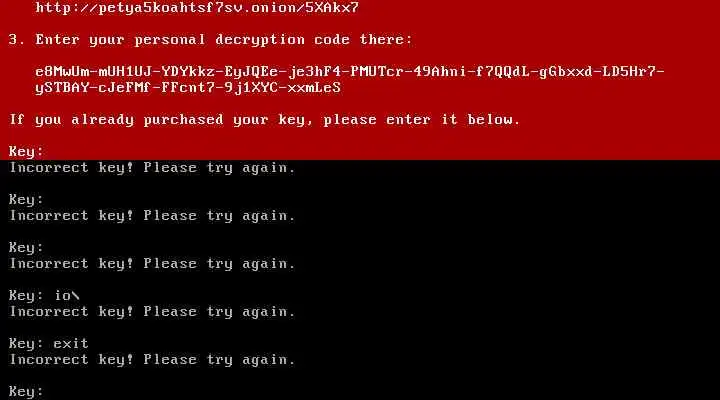The width and height of the screenshot is (720, 400).
Task: Click the second Key prompt on the black background
Action: click(26, 248)
